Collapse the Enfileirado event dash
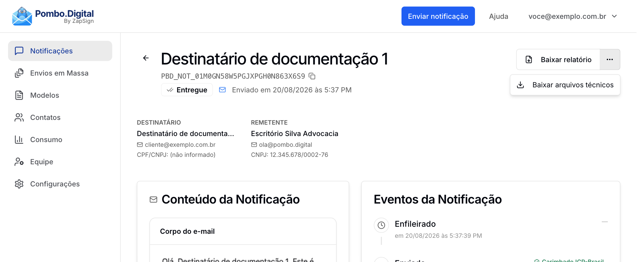Image resolution: width=644 pixels, height=262 pixels. 605,222
